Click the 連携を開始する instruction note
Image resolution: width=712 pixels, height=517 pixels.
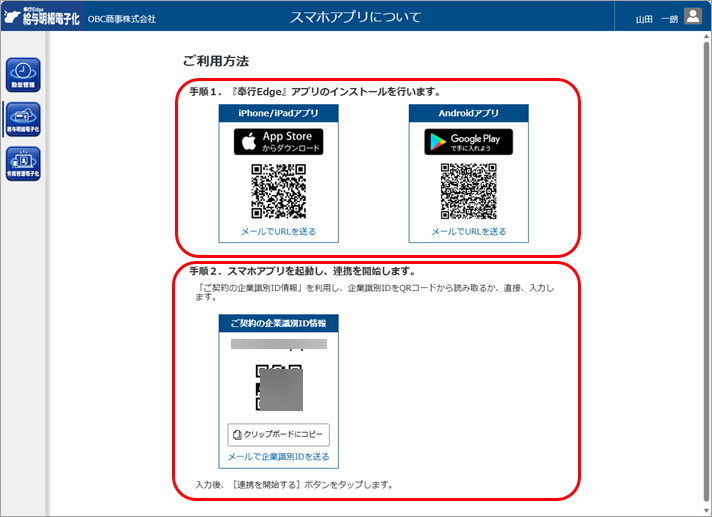pos(295,485)
